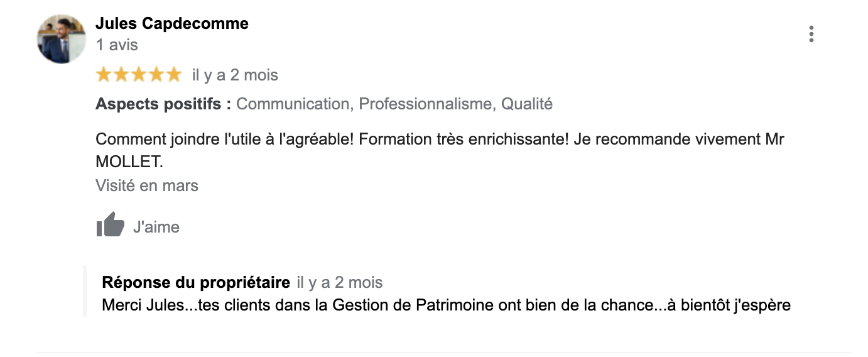Click the review text "Comment joindre l'utile"
The height and width of the screenshot is (357, 868).
pos(440,140)
